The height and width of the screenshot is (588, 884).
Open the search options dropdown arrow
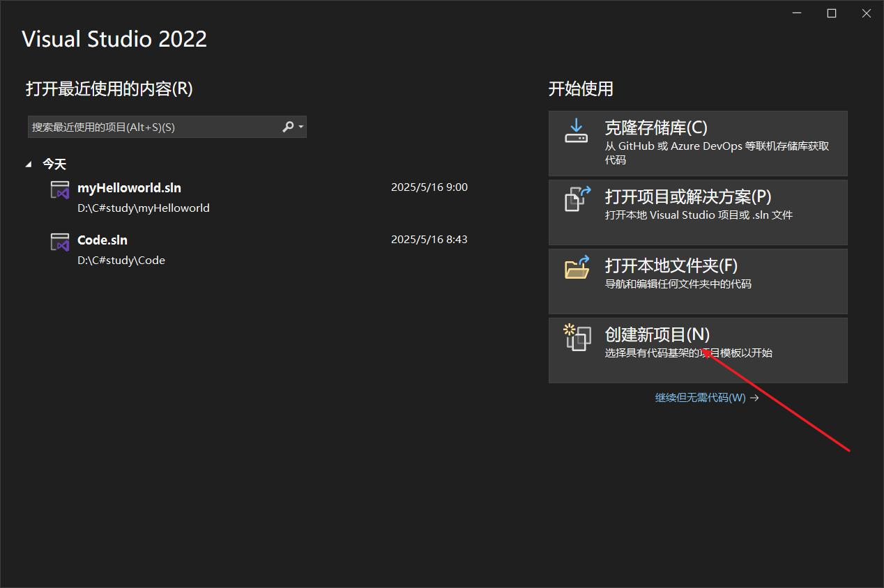pos(301,127)
